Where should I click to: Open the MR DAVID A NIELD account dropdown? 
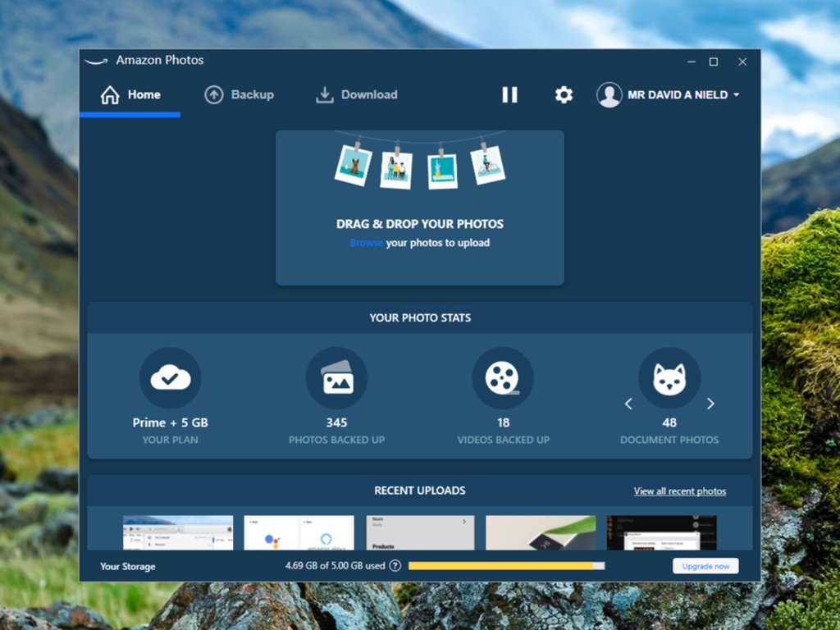669,94
